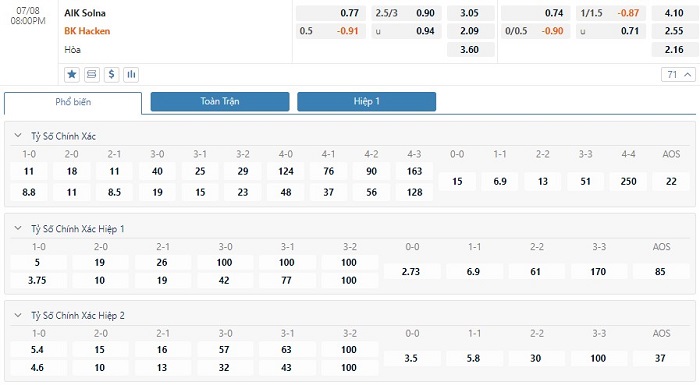Choose full-time 4-4 score odds 250

(x=628, y=181)
